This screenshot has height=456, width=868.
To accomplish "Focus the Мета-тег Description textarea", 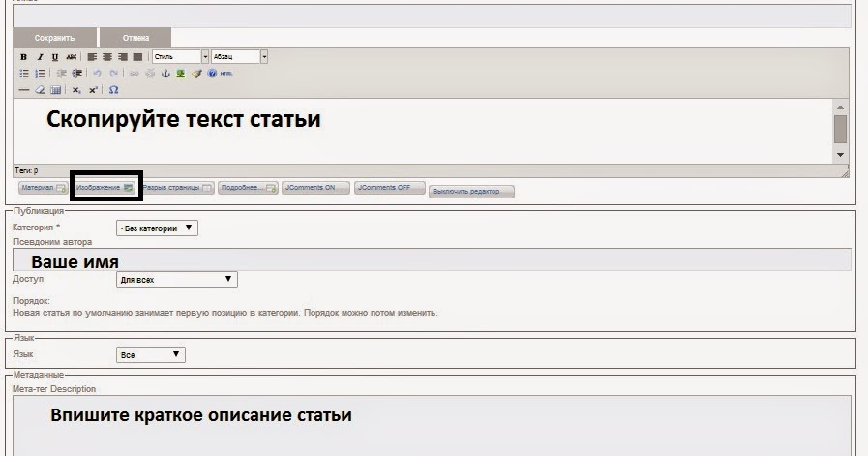I will (432, 426).
